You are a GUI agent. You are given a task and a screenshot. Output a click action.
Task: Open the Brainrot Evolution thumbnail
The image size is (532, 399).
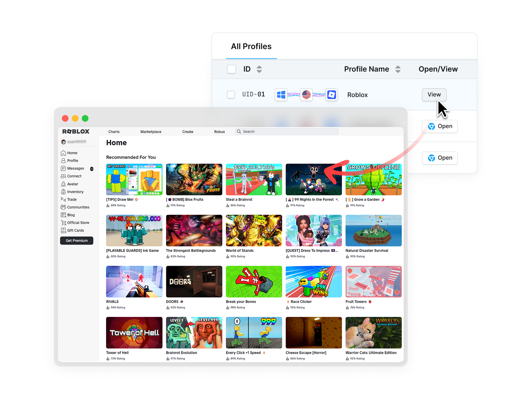pos(194,333)
